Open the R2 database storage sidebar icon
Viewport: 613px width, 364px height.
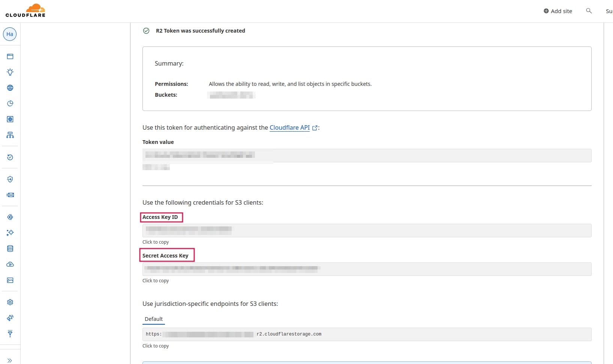click(10, 249)
